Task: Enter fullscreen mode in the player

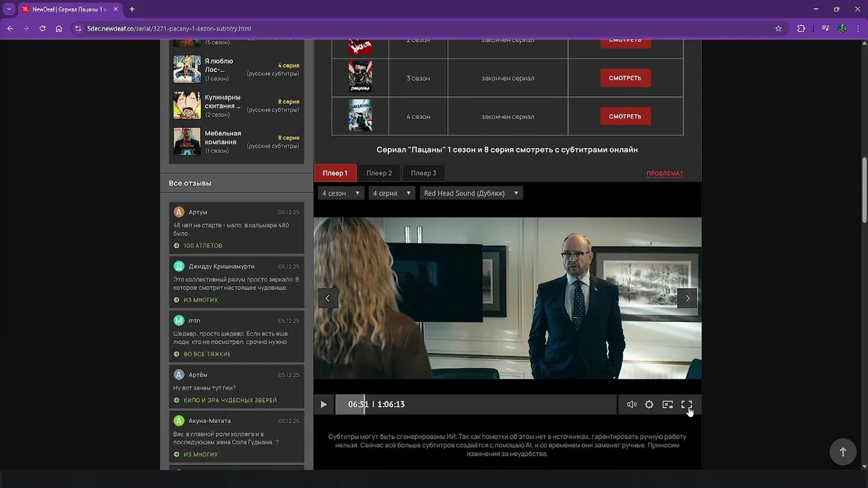Action: (686, 405)
